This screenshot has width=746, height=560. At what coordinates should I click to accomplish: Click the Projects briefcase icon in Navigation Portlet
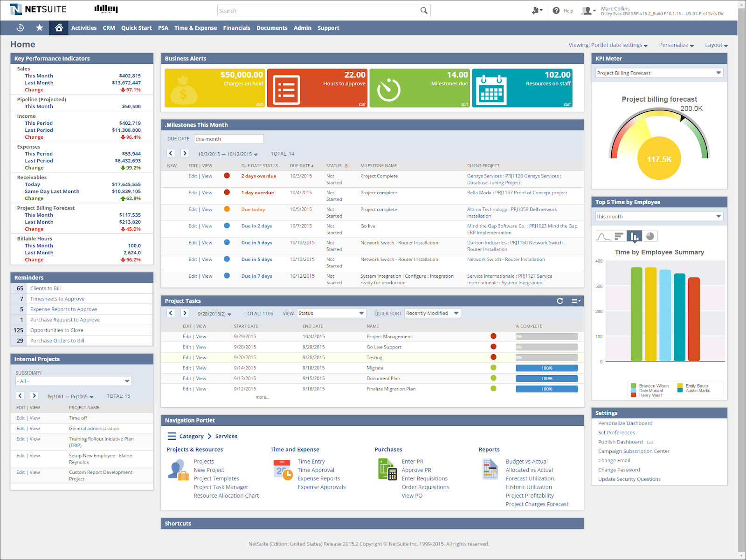click(177, 469)
